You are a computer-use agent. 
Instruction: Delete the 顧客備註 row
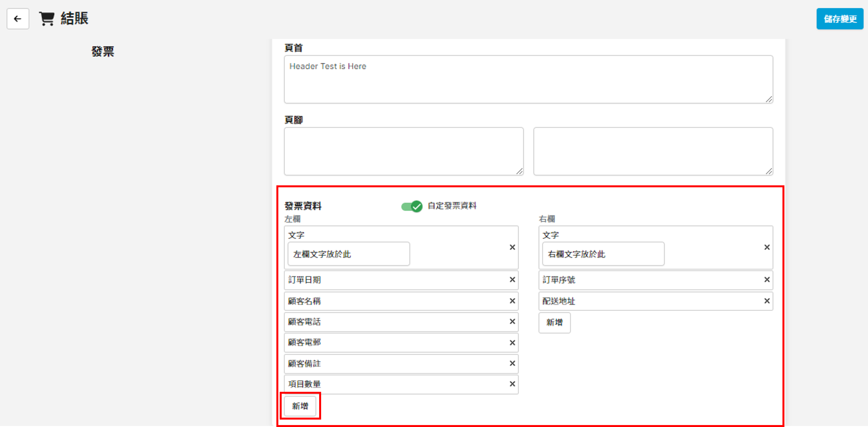(x=512, y=363)
